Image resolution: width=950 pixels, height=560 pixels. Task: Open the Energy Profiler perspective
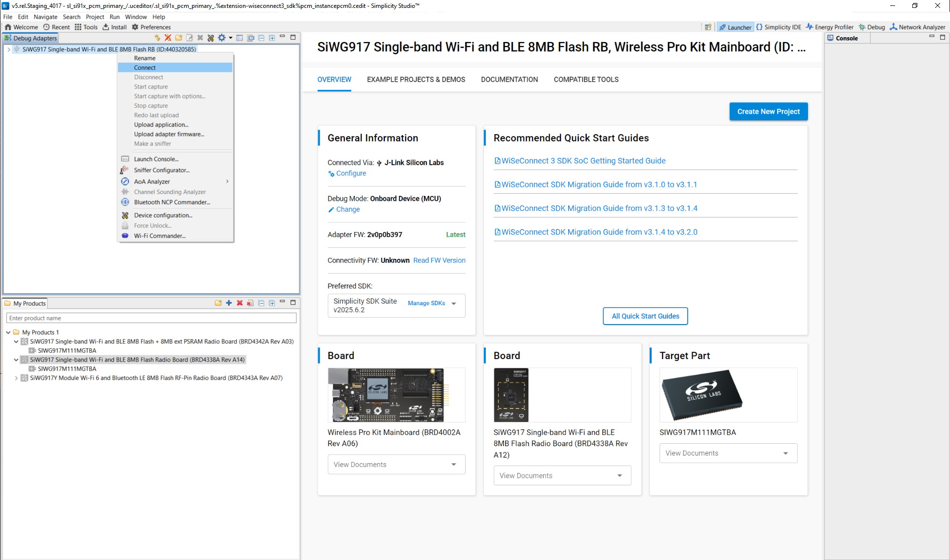pos(829,27)
